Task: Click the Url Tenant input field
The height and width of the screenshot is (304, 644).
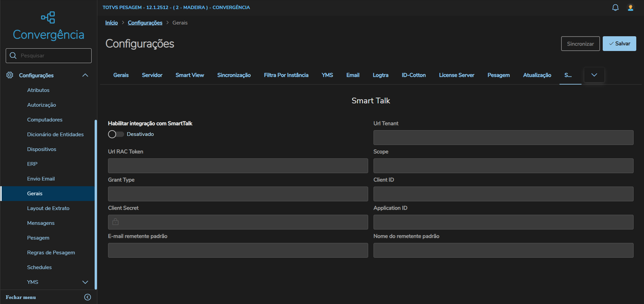Action: 503,138
